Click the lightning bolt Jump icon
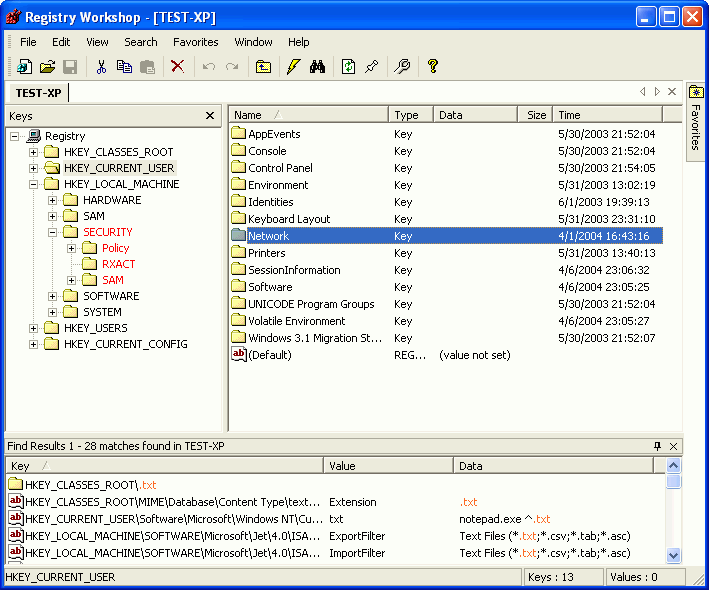This screenshot has height=590, width=709. [x=293, y=66]
